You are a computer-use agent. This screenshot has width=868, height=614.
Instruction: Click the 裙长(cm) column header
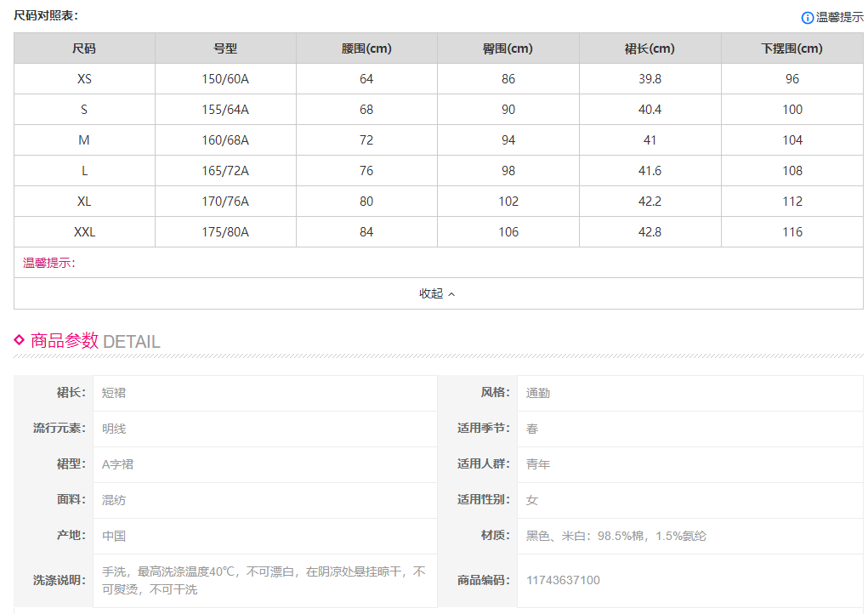pos(650,48)
